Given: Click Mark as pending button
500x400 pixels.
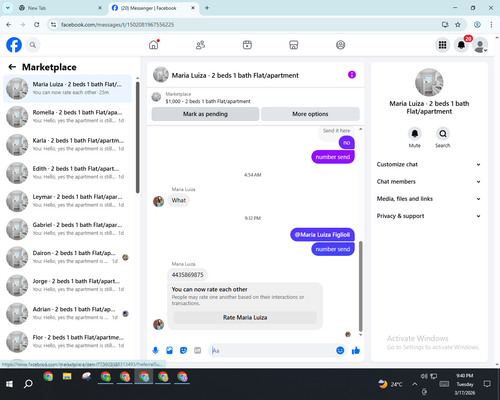Looking at the screenshot, I should pos(205,114).
